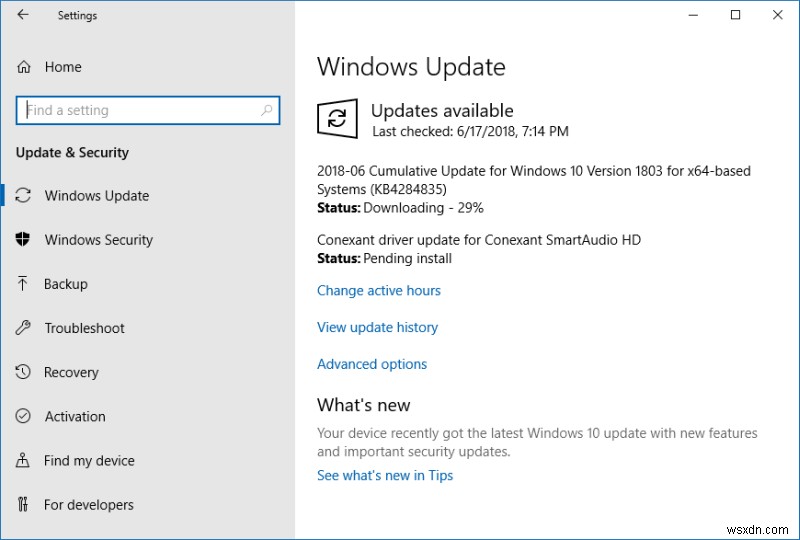This screenshot has height=540, width=800.
Task: Open the Home settings page
Action: [x=63, y=67]
